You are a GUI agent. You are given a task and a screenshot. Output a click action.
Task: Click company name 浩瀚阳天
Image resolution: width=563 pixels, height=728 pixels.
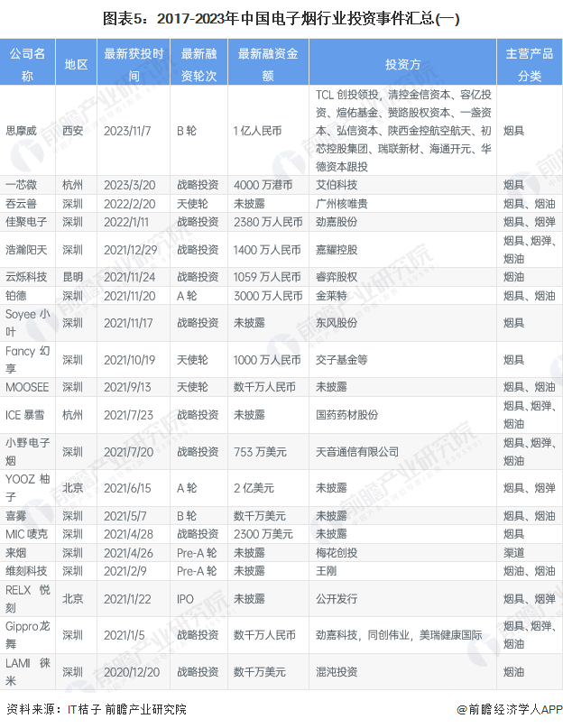26,250
